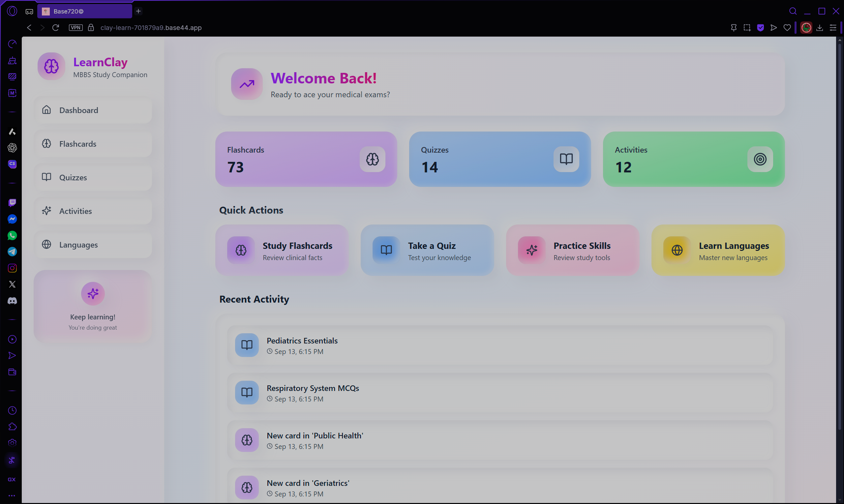Select the Base720 browser tab
Viewport: 844px width, 504px height.
pos(85,11)
